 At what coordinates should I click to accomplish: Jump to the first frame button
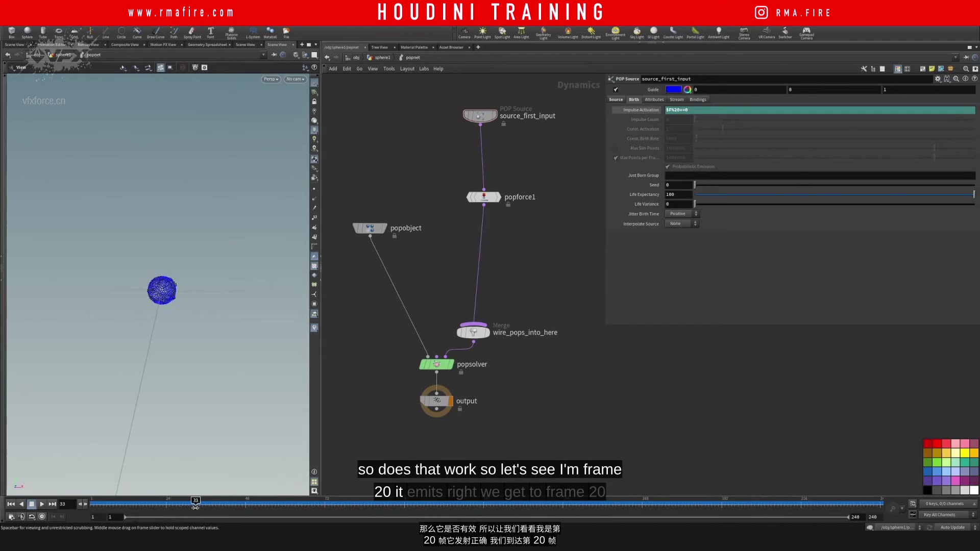(x=11, y=504)
